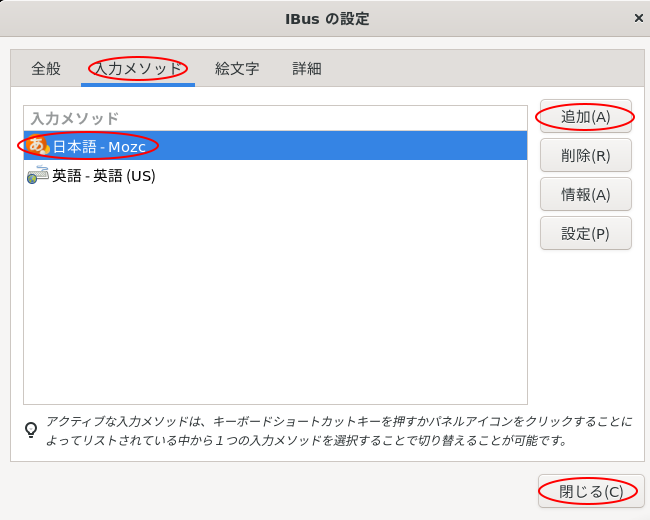
Task: Open the 絵文字 tab
Action: point(237,68)
